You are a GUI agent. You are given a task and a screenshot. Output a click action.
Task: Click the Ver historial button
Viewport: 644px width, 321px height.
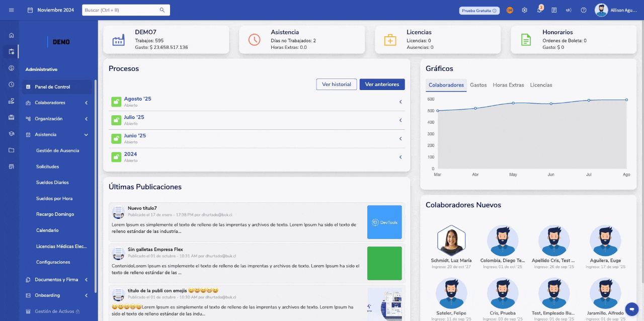click(x=336, y=85)
